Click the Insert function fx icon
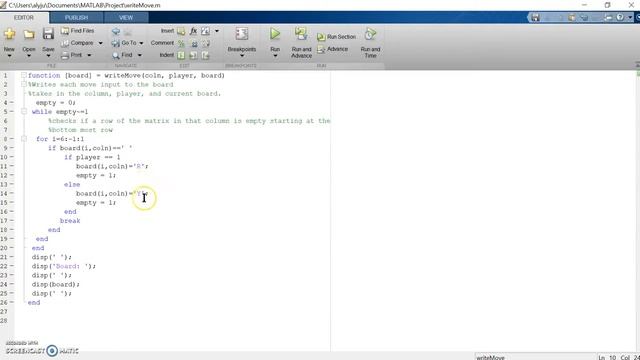Viewport: 640px width, 360px height. click(x=193, y=31)
